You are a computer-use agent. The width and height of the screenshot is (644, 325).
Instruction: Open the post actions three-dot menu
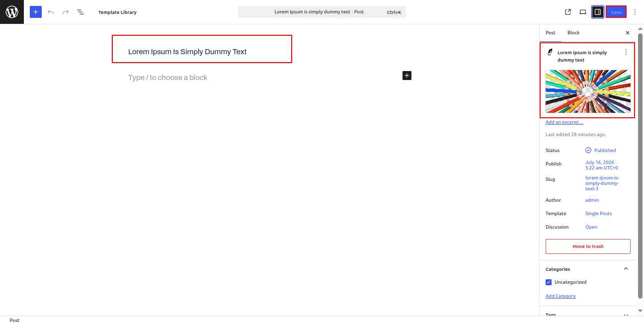tap(626, 52)
